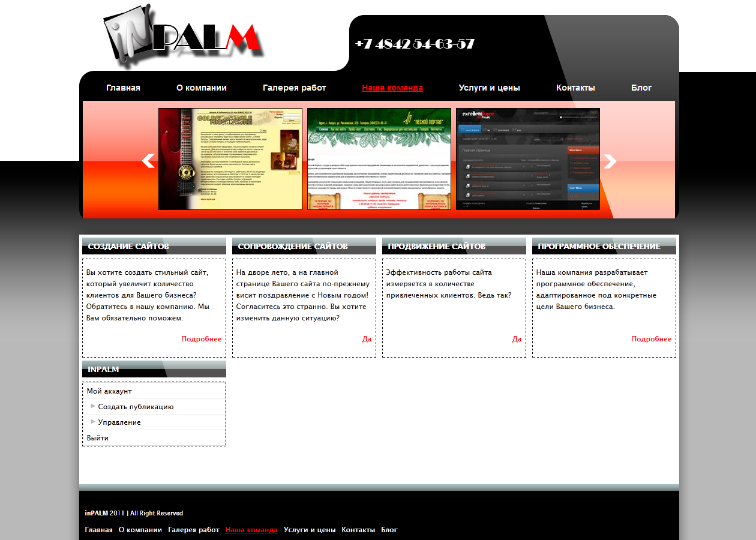The width and height of the screenshot is (756, 540).
Task: Click the phone number +7 4842 54-63-57
Action: click(x=415, y=44)
